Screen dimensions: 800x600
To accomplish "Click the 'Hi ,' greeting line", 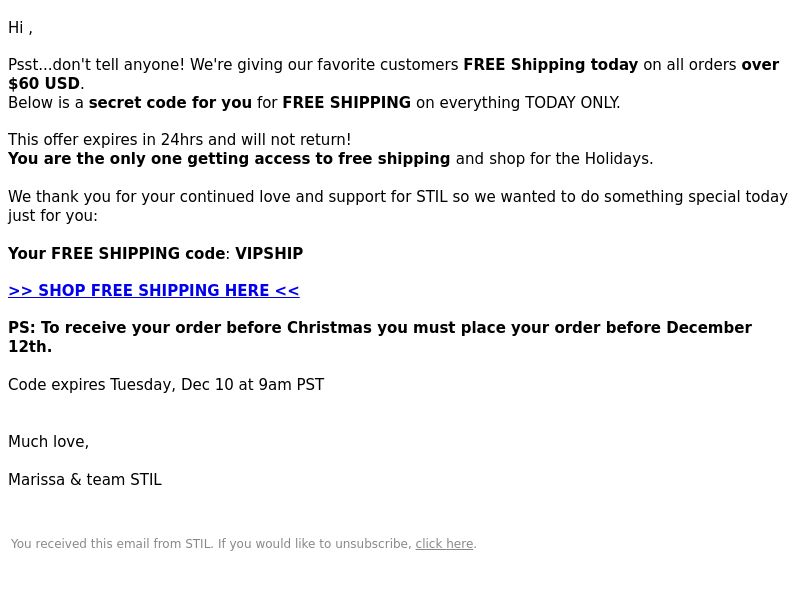I will tap(20, 28).
